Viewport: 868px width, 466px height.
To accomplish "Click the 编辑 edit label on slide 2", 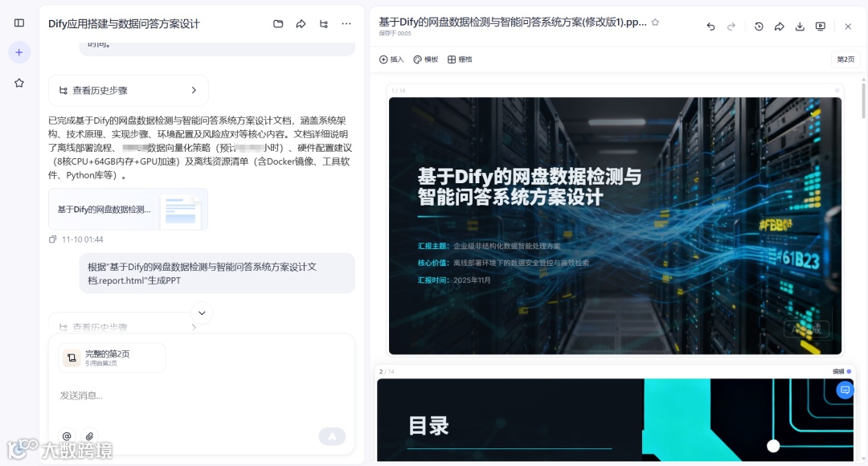I will point(838,371).
